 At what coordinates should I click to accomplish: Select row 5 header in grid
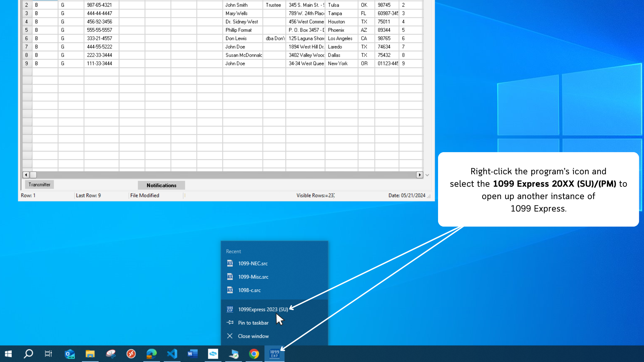point(26,30)
